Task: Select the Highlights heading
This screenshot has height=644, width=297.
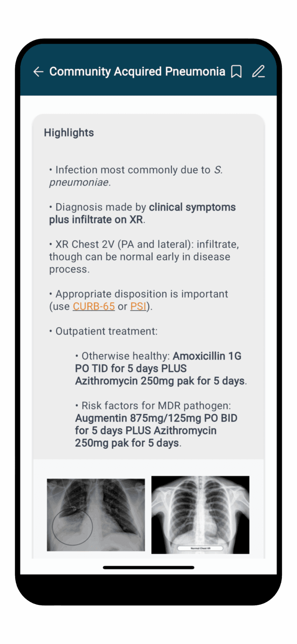Action: pyautogui.click(x=69, y=133)
